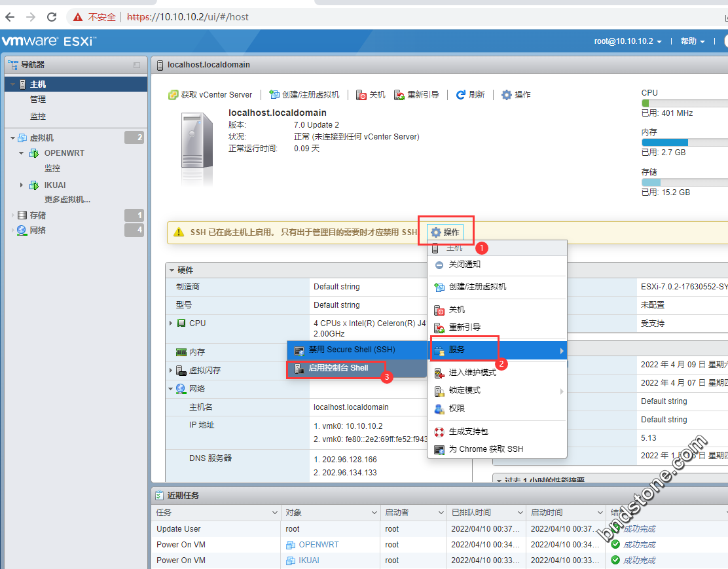
Task: Click the 存储 usage progress bar
Action: coord(685,183)
